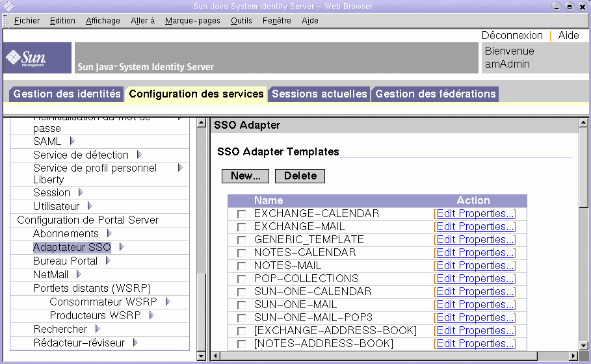The width and height of the screenshot is (591, 364).
Task: Click the arrow icon next to SAML
Action: (x=72, y=141)
